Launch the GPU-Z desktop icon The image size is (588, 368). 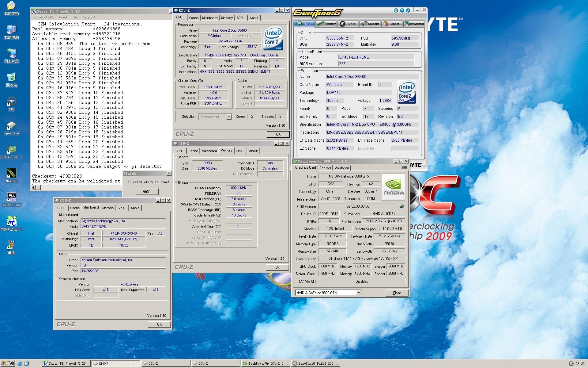point(11,152)
